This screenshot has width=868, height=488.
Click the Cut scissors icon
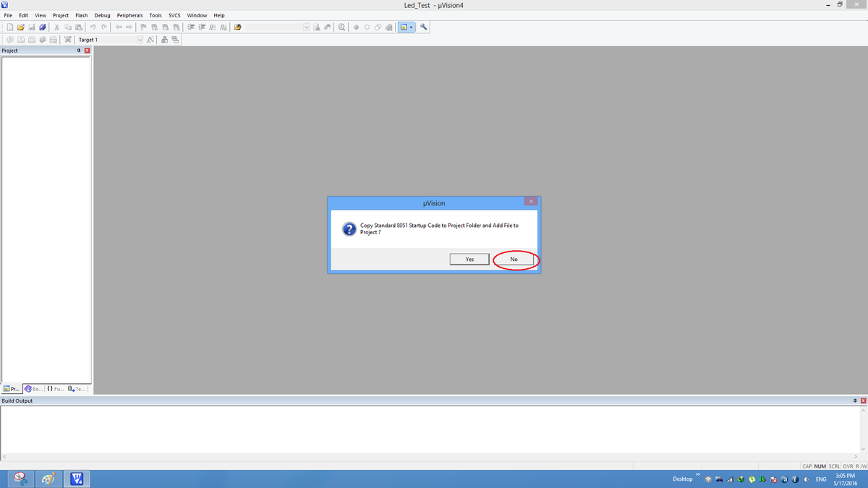pyautogui.click(x=56, y=27)
